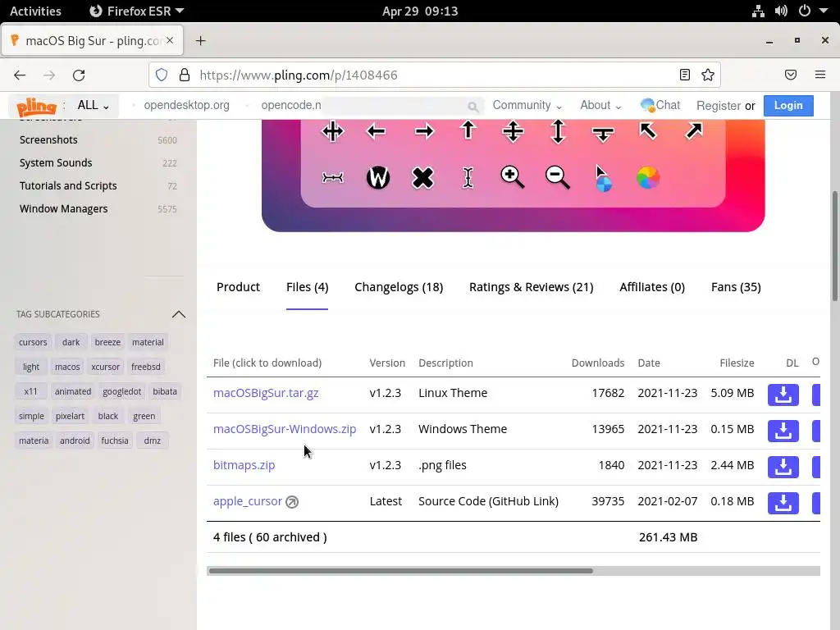Viewport: 840px width, 630px height.
Task: Open the system menu arrow in top bar
Action: (824, 11)
